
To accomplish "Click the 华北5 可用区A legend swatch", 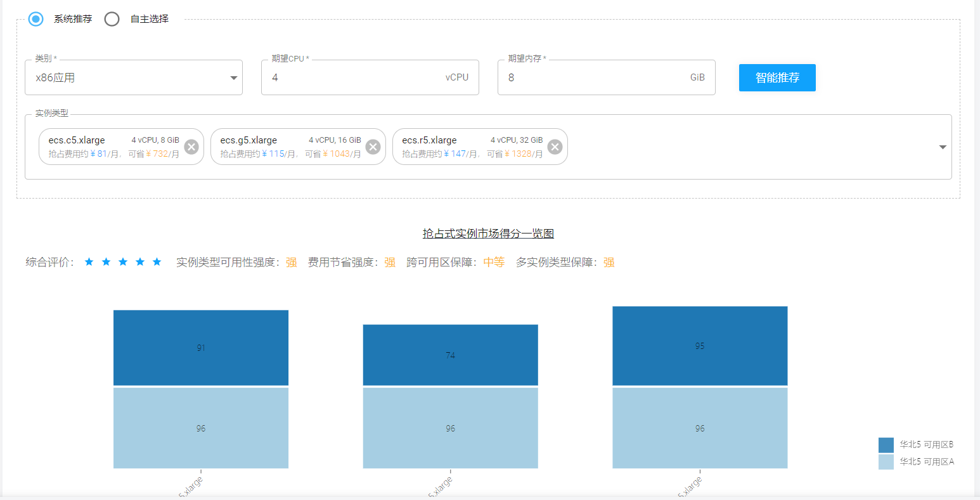I will point(886,462).
